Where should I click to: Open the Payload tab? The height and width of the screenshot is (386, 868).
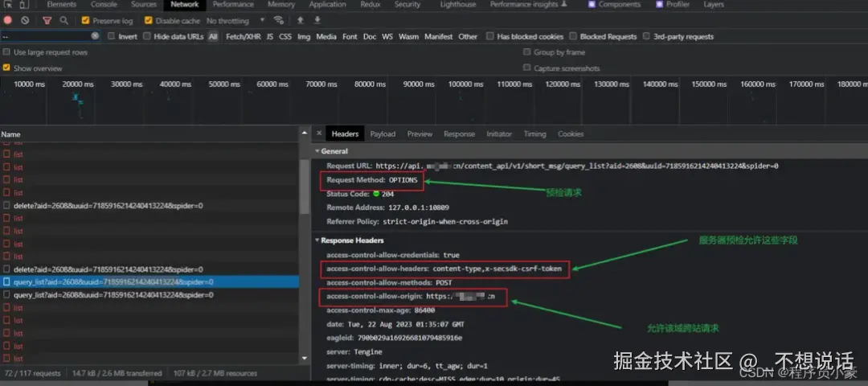(x=383, y=134)
